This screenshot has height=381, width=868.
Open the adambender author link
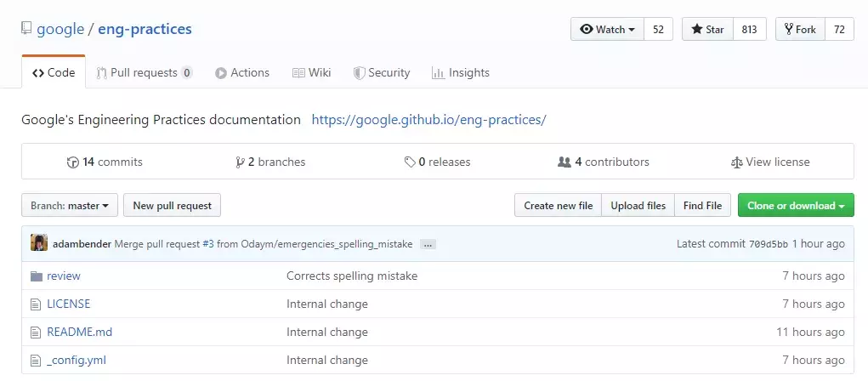pos(82,244)
